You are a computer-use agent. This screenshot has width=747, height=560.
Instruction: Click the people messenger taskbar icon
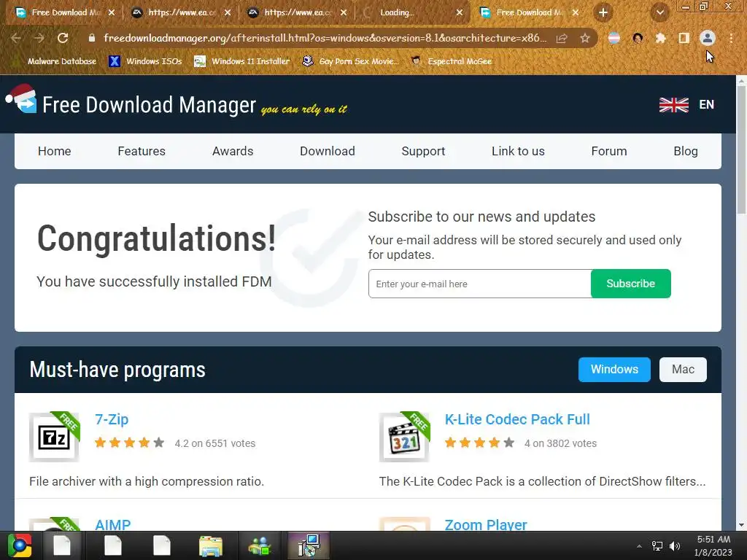point(260,545)
